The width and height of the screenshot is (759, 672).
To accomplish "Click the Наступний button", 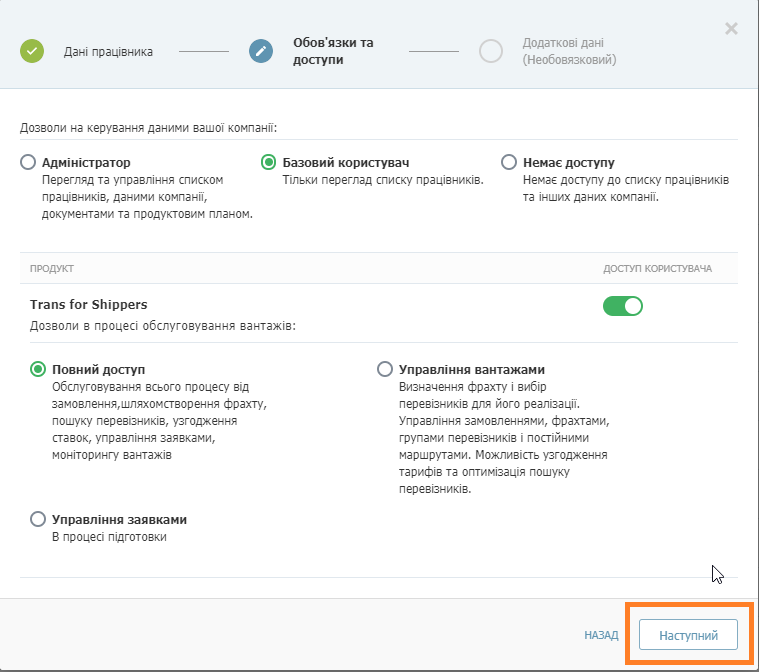I will [x=688, y=635].
